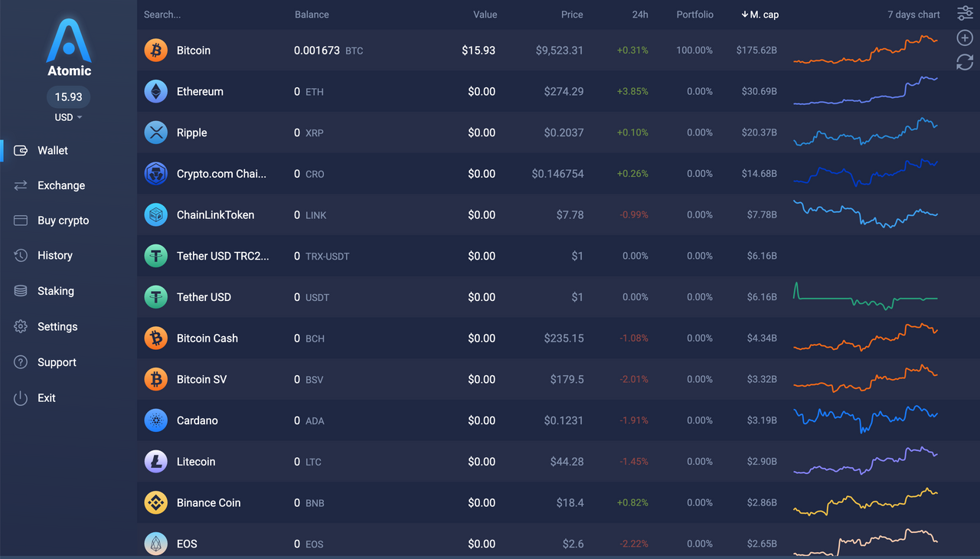Screen dimensions: 980x559
Task: Click the Ripple XRP coin icon
Action: point(156,132)
